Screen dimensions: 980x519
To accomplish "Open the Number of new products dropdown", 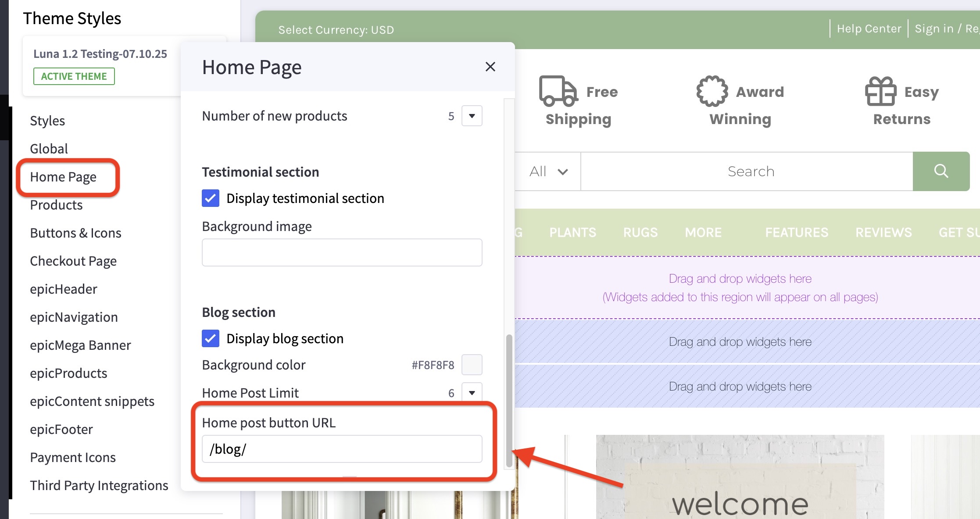I will (x=471, y=115).
